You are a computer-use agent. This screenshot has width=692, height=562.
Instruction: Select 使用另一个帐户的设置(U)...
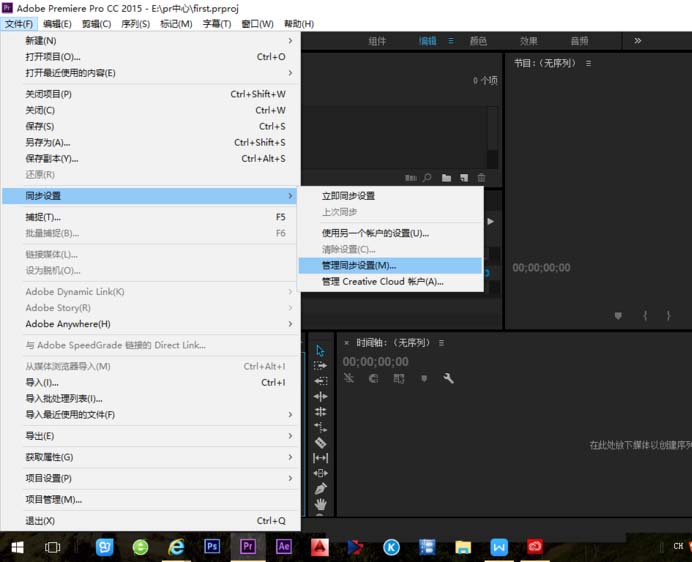pyautogui.click(x=391, y=233)
